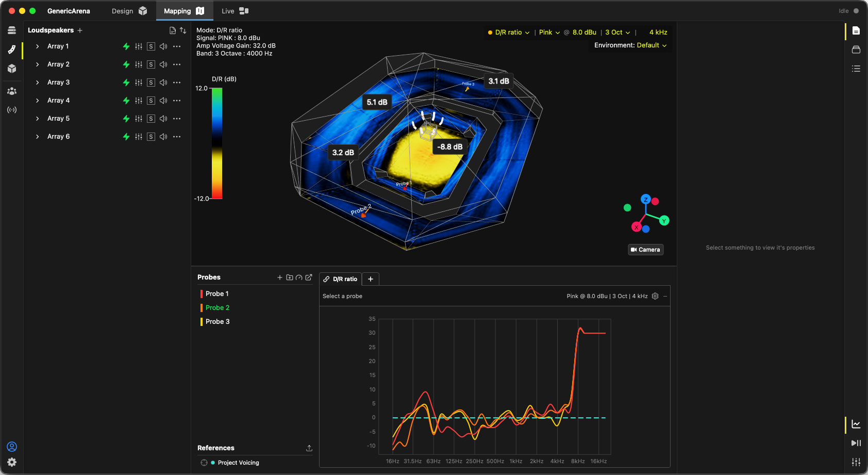868x475 pixels.
Task: Toggle power bolt icon for Array 1
Action: click(x=126, y=46)
